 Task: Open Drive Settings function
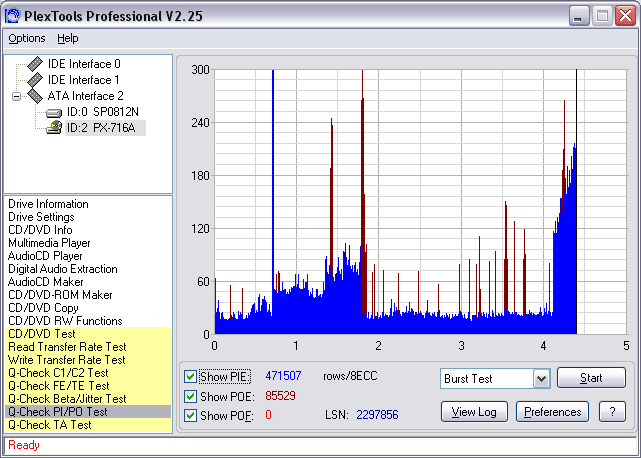coord(41,217)
